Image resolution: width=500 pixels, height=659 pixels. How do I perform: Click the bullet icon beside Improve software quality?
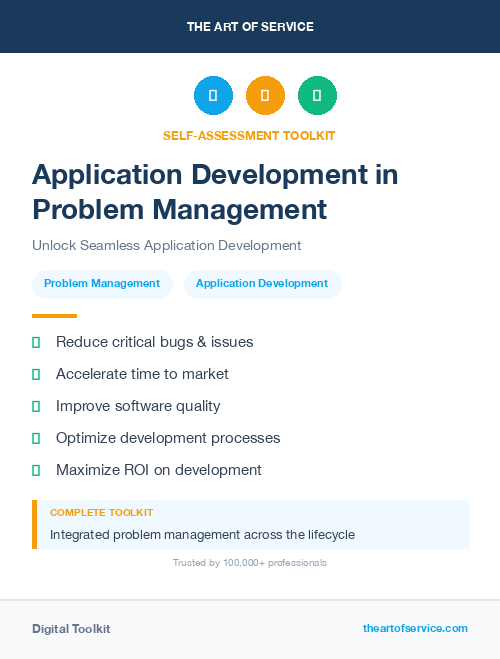pos(36,406)
